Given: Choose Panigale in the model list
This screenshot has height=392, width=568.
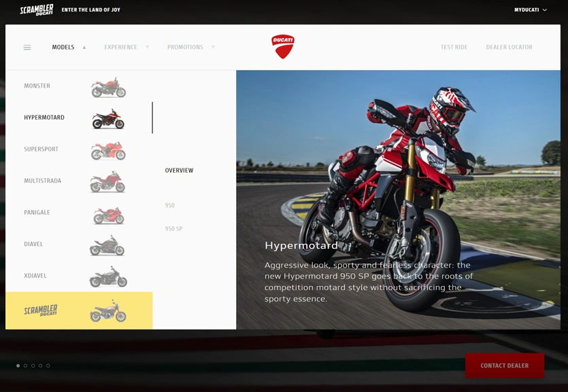Looking at the screenshot, I should tap(37, 213).
